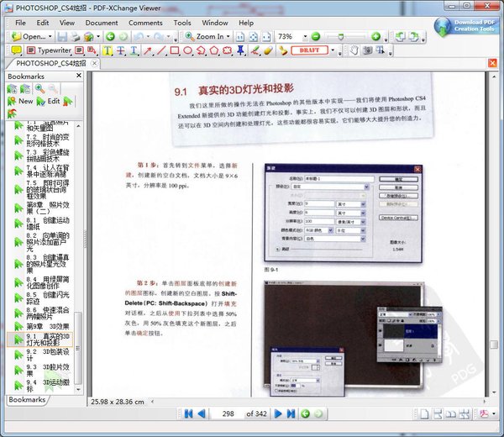
Task: Select the Highlight text tool
Action: [x=108, y=50]
